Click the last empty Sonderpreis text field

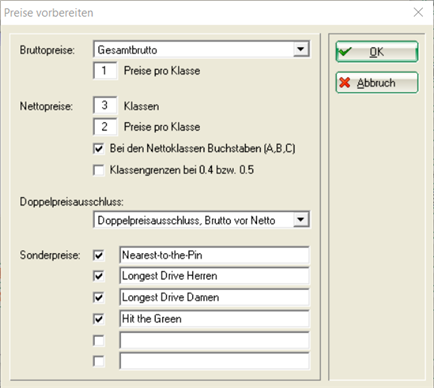(214, 361)
